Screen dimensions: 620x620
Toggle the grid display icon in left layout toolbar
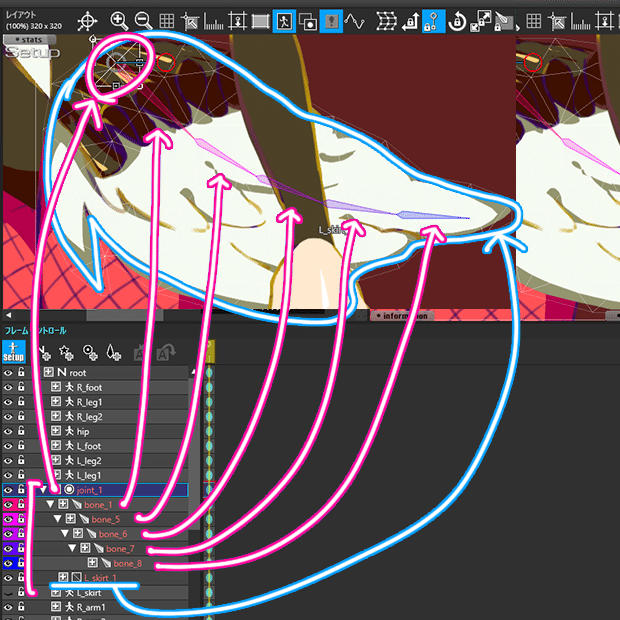pyautogui.click(x=166, y=21)
